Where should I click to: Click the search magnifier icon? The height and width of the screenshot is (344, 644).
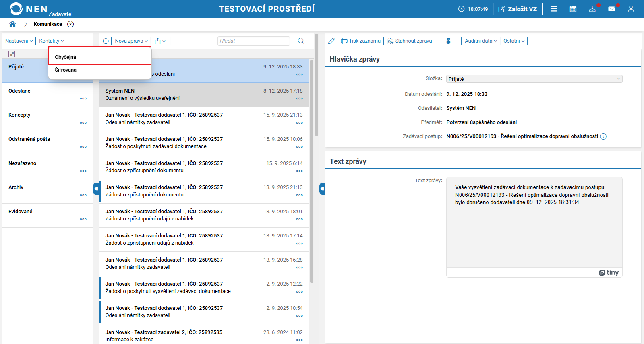[301, 41]
